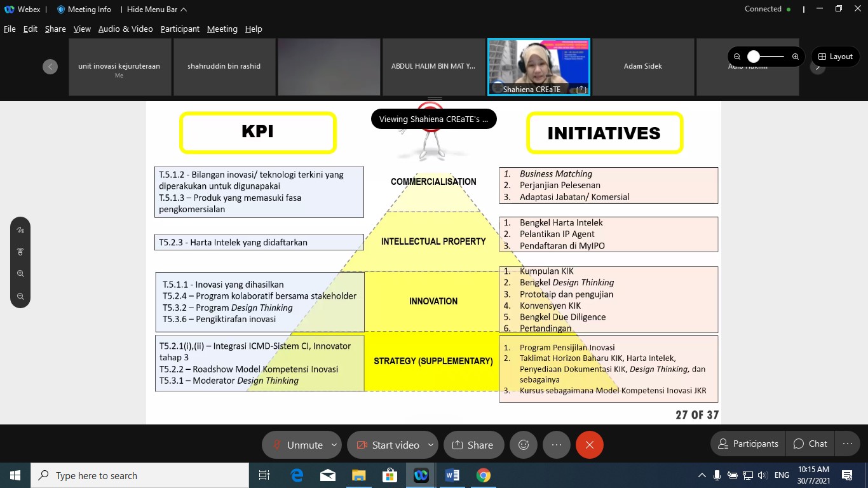Screen dimensions: 868x488
Task: Click Hide Menu Bar toggle
Action: click(x=157, y=10)
